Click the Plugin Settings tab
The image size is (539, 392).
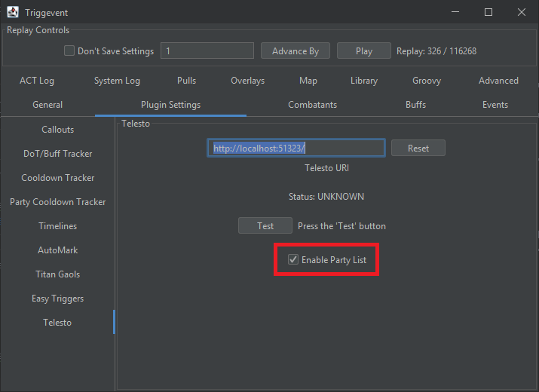click(170, 105)
